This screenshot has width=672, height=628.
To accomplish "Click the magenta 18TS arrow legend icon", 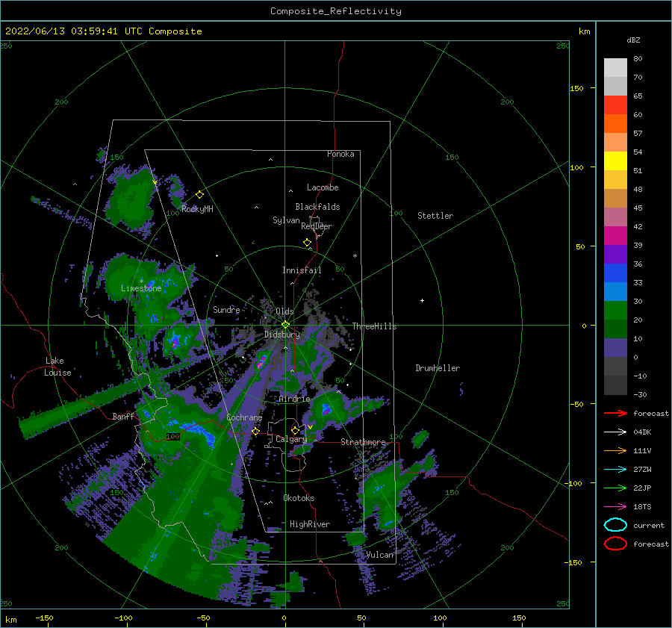I will [x=615, y=507].
